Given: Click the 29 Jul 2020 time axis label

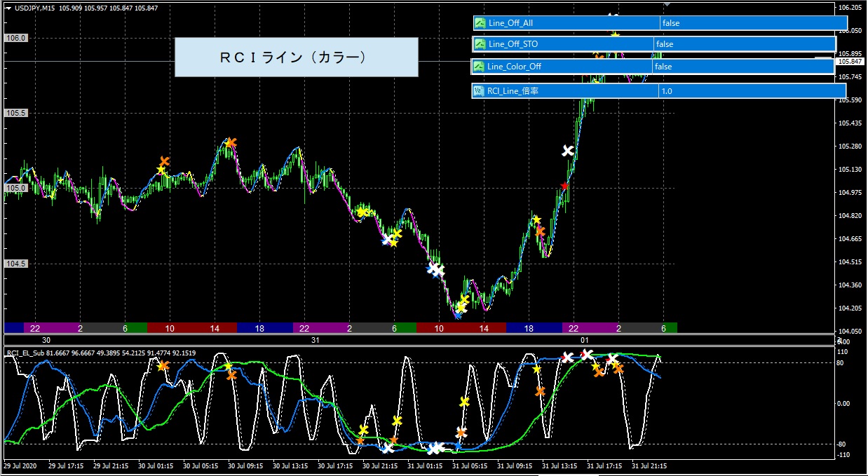Looking at the screenshot, I should point(20,465).
